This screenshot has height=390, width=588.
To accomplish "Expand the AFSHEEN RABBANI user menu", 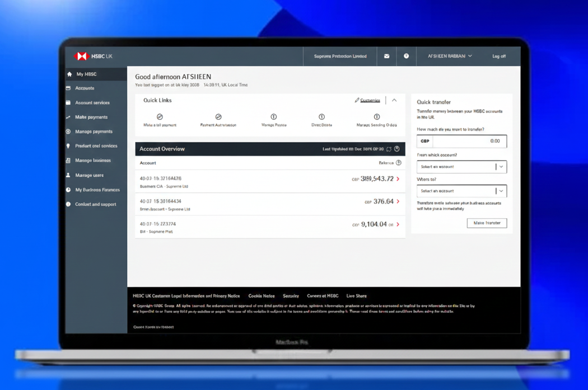I will coord(450,56).
